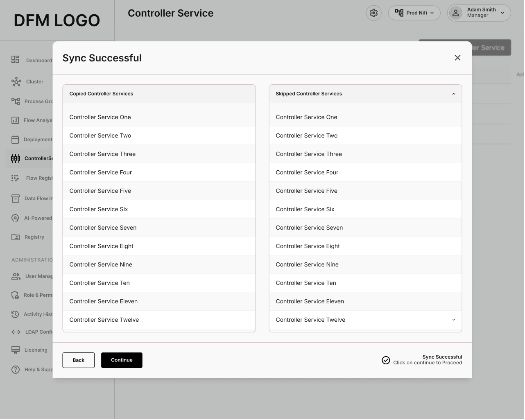This screenshot has width=525, height=420.
Task: Select the ControllerService sliders icon
Action: point(16,158)
